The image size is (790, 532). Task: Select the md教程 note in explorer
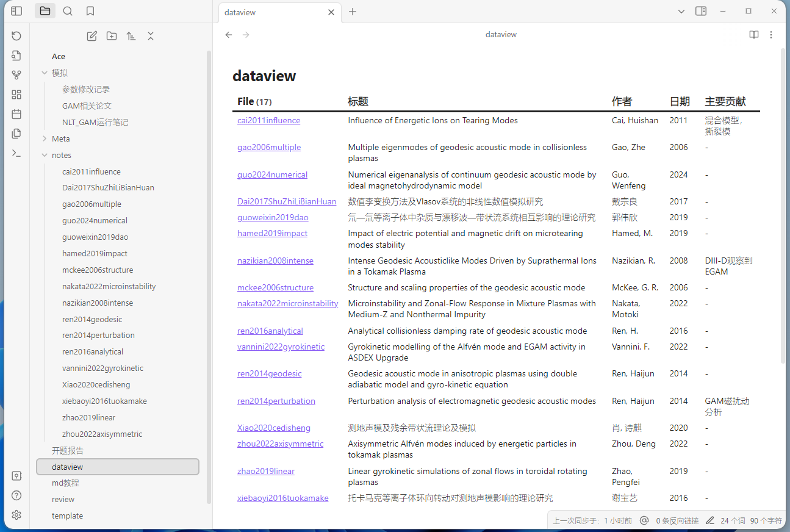pos(65,483)
